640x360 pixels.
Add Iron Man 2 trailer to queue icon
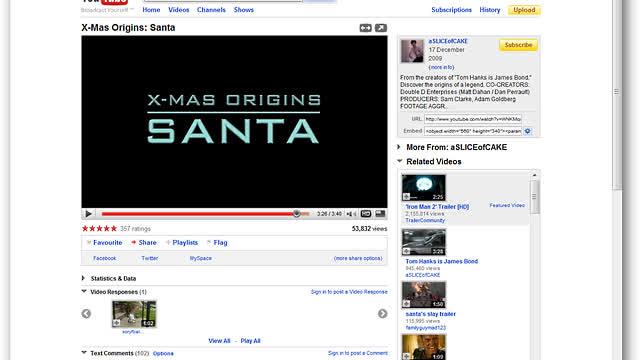407,197
